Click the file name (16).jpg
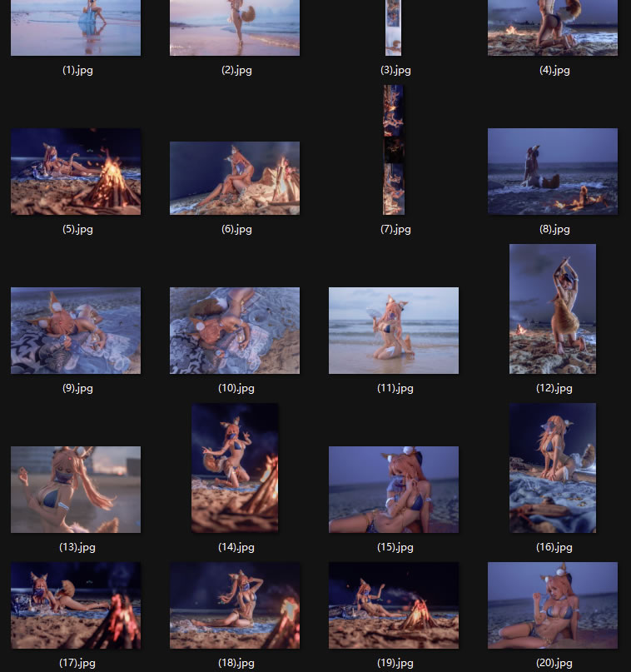This screenshot has height=672, width=631. (x=554, y=547)
